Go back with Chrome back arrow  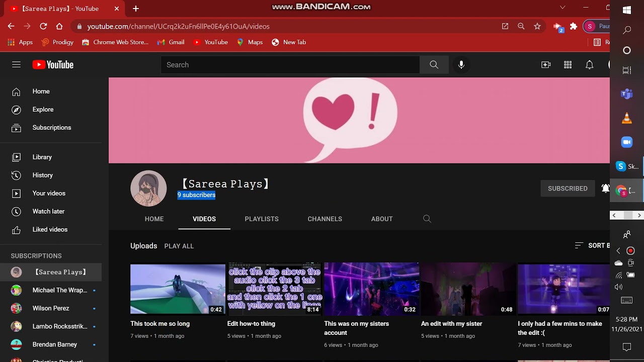tap(11, 26)
